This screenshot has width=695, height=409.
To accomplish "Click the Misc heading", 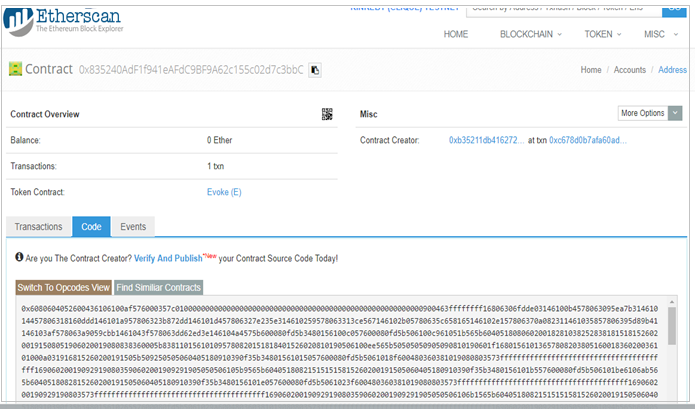I will (x=368, y=114).
